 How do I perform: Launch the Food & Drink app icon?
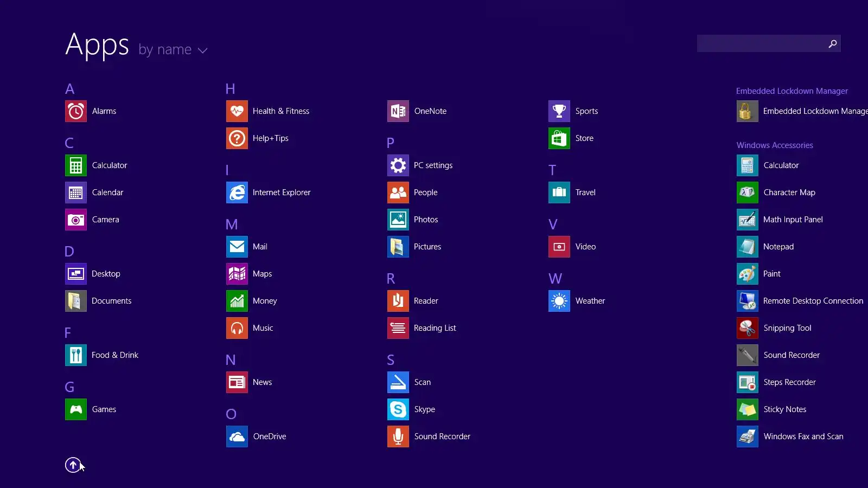click(76, 355)
